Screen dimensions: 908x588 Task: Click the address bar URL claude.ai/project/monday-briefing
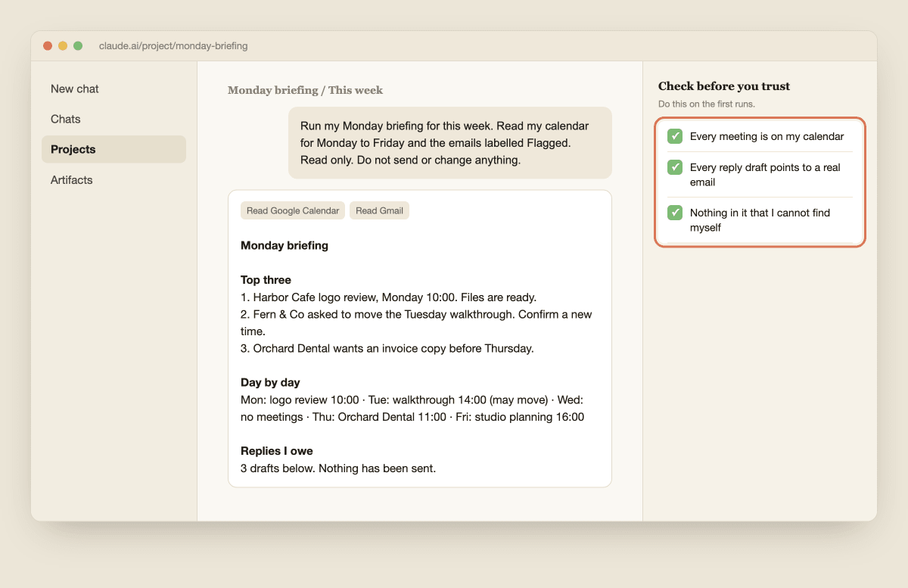pos(173,46)
